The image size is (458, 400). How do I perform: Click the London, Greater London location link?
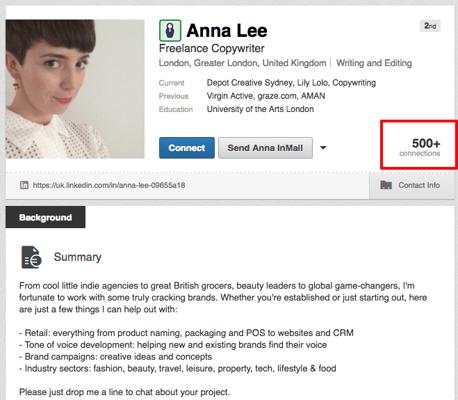tap(243, 63)
